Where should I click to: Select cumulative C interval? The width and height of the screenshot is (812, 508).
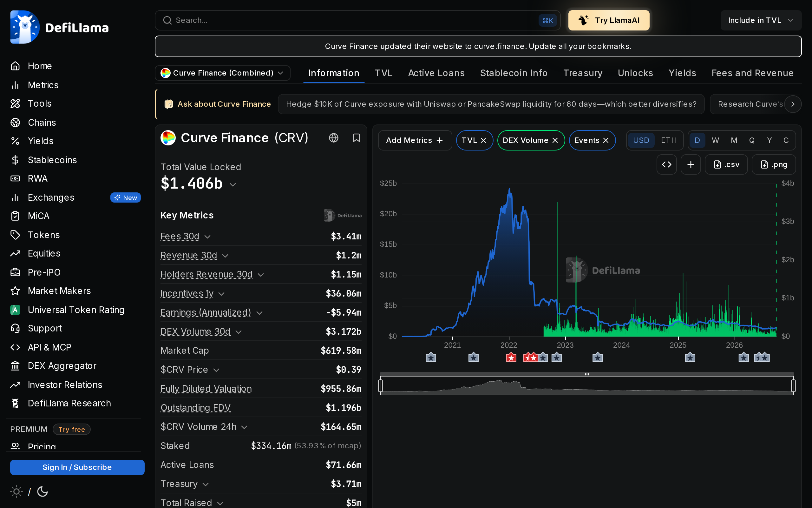click(x=786, y=140)
